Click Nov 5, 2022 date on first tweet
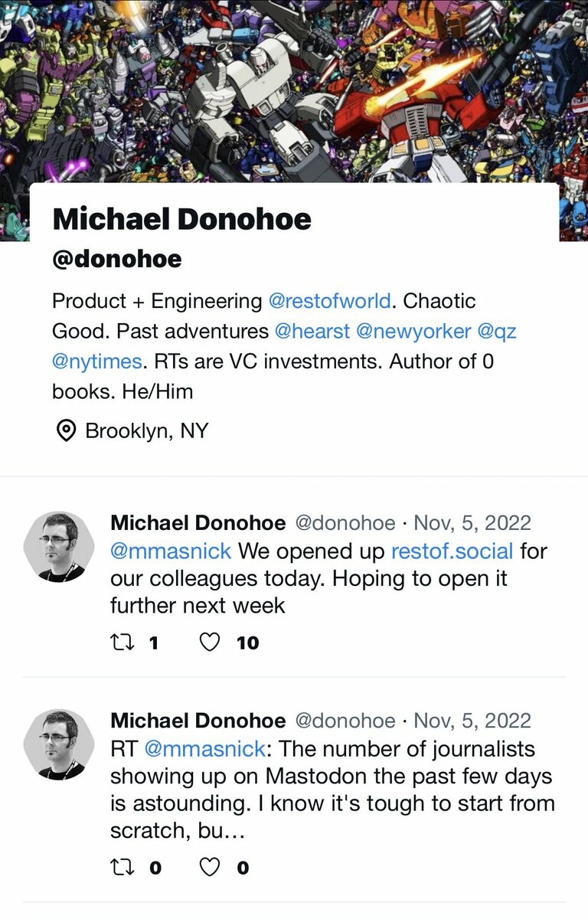The width and height of the screenshot is (588, 919). 472,523
